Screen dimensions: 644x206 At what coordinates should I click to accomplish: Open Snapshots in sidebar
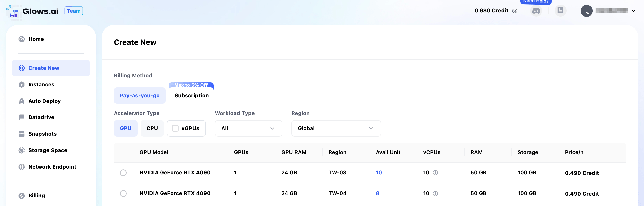[x=51, y=134]
